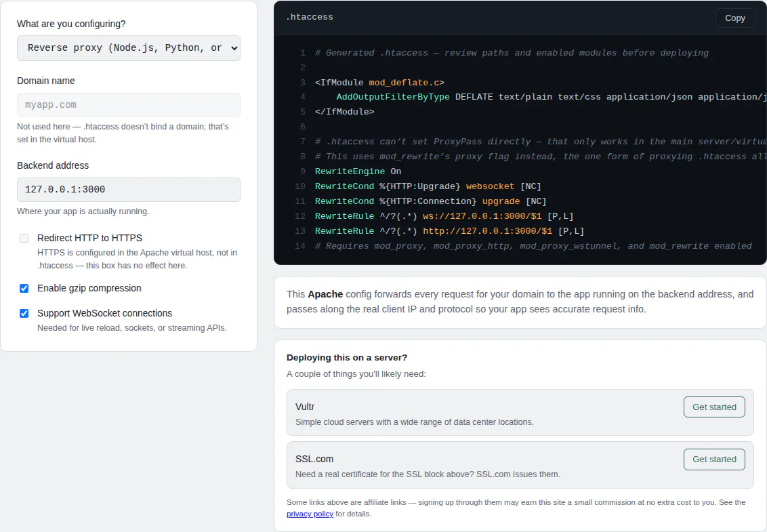This screenshot has width=767, height=532.
Task: Click the Backend address input field
Action: (129, 189)
